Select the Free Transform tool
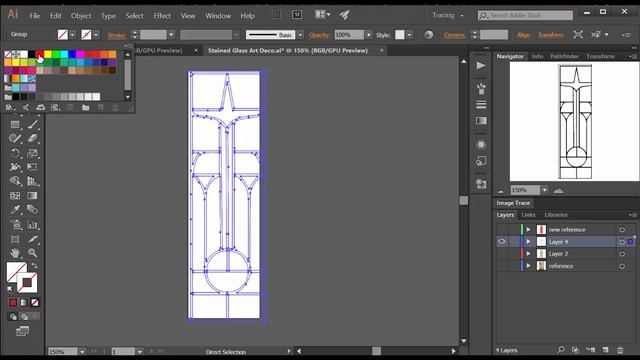640x360 pixels. [33, 167]
